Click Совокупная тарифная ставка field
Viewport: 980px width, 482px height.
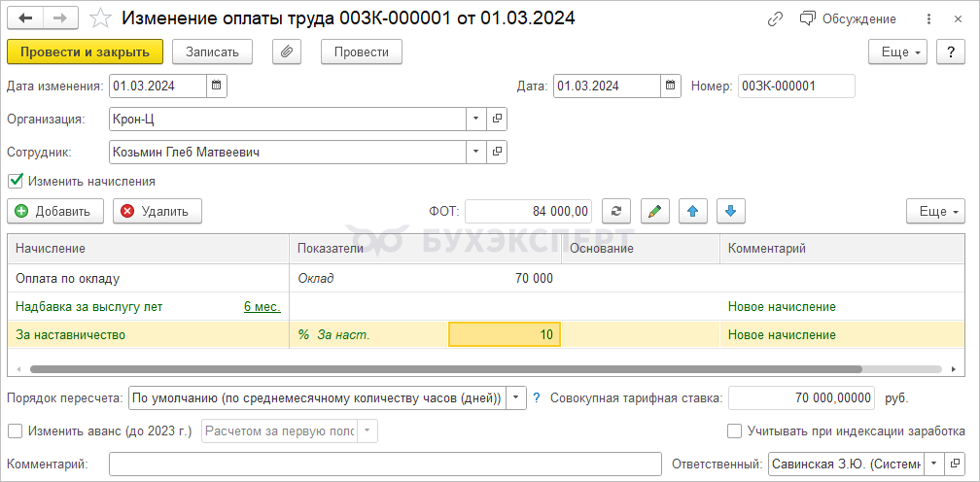coord(802,397)
